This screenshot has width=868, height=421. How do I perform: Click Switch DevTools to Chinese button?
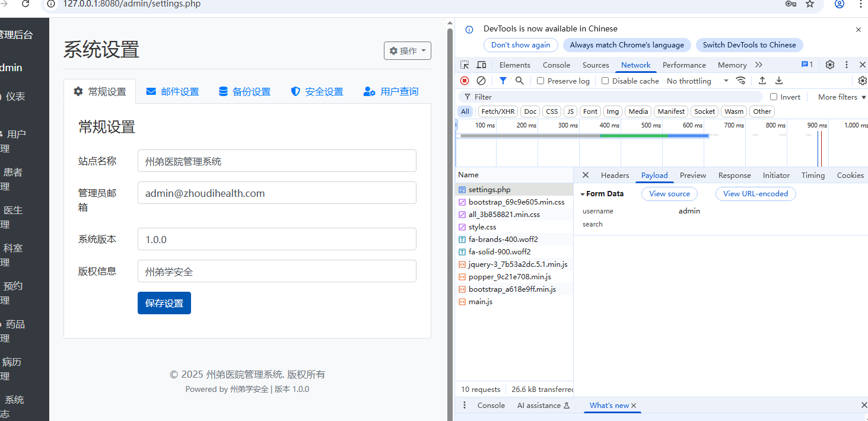click(749, 45)
